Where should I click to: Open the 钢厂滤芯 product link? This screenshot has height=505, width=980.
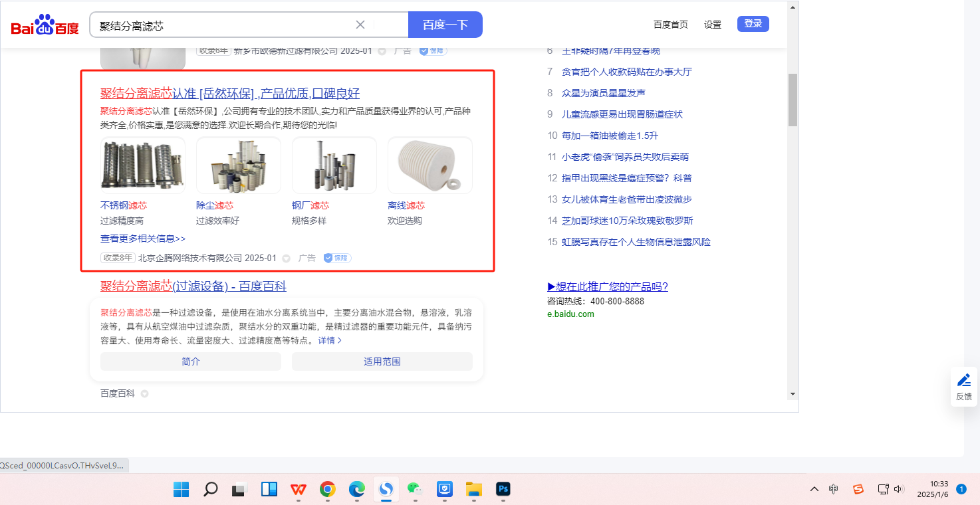(310, 205)
